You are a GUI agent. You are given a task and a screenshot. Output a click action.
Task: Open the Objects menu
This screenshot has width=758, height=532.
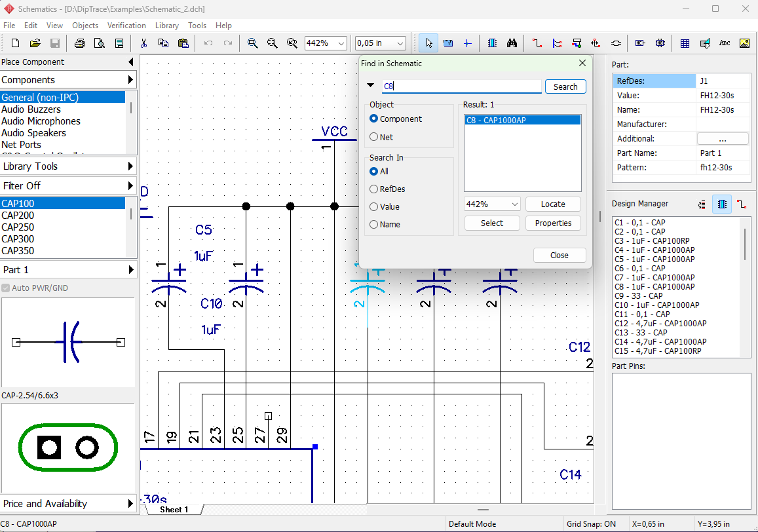(x=85, y=25)
